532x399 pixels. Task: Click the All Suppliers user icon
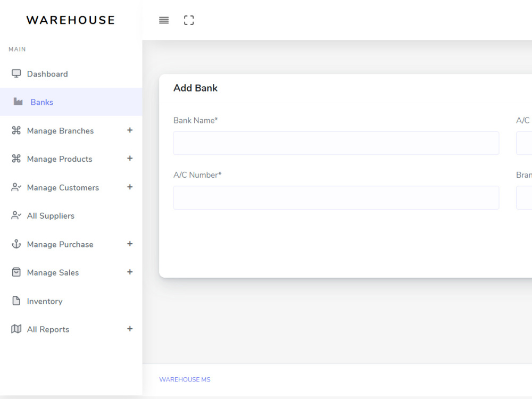(x=16, y=215)
